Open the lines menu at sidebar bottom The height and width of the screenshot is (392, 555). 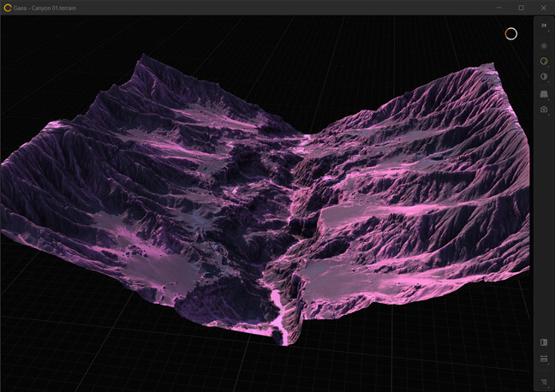pyautogui.click(x=544, y=382)
